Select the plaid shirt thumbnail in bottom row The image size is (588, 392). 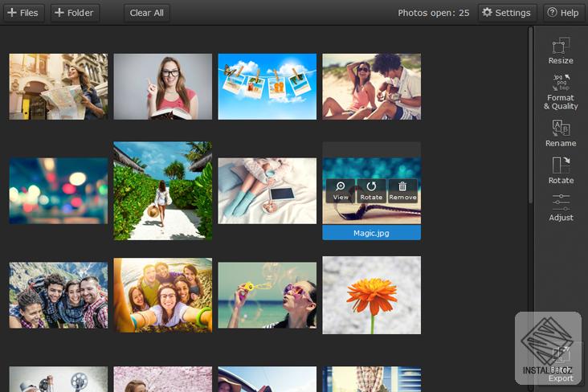pyautogui.click(x=371, y=379)
